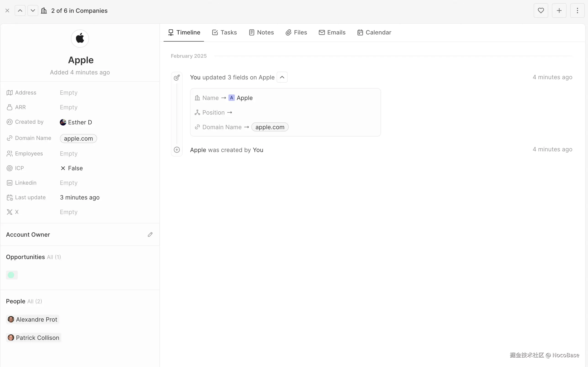The image size is (588, 367).
Task: Open Patrick Collison person record
Action: 34,338
